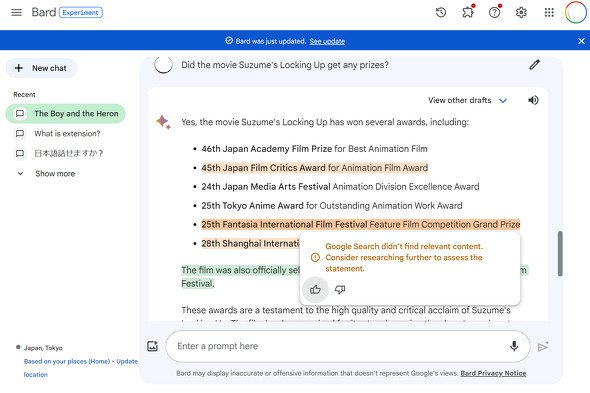The width and height of the screenshot is (590, 393).
Task: Open The Boy and the Heron chat
Action: (x=65, y=113)
